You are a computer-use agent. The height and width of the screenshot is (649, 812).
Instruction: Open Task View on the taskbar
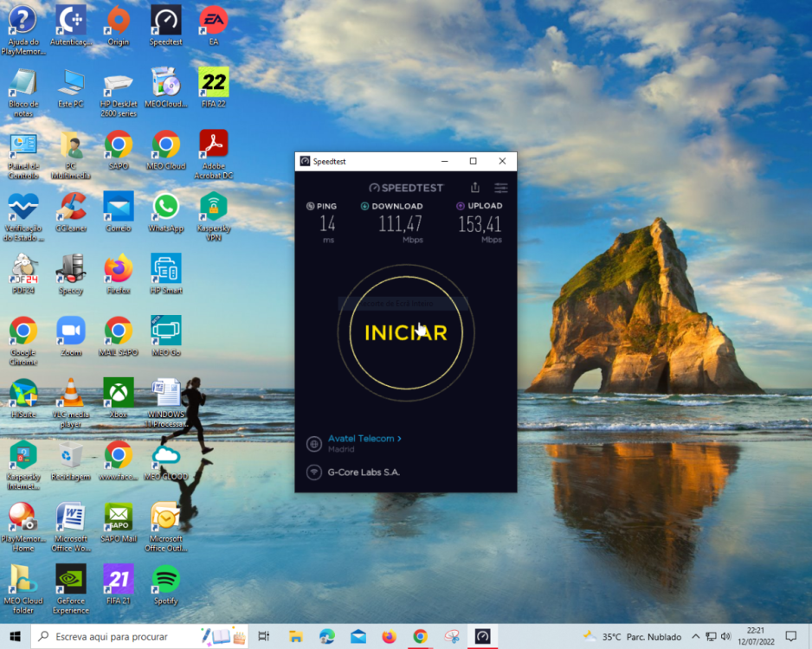tap(263, 637)
